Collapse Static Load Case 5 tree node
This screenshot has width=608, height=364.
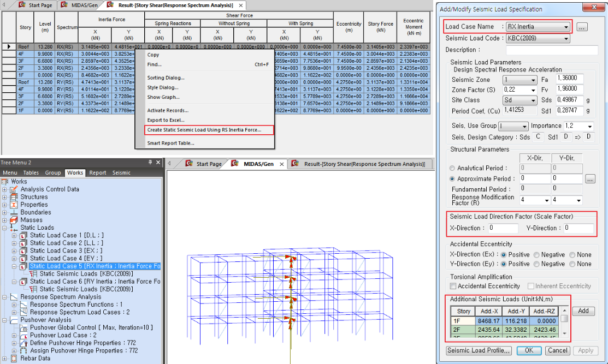click(x=14, y=266)
